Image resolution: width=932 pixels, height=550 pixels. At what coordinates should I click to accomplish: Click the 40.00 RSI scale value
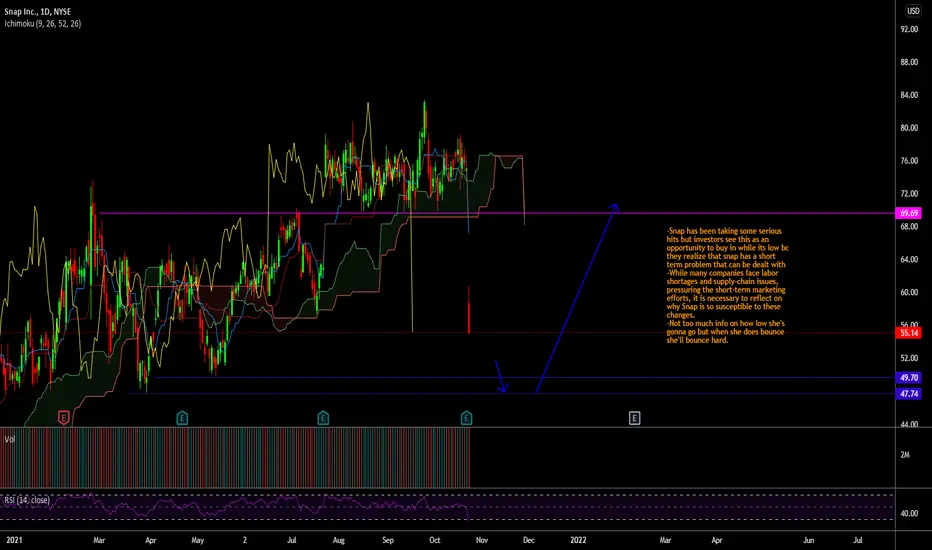click(x=909, y=514)
